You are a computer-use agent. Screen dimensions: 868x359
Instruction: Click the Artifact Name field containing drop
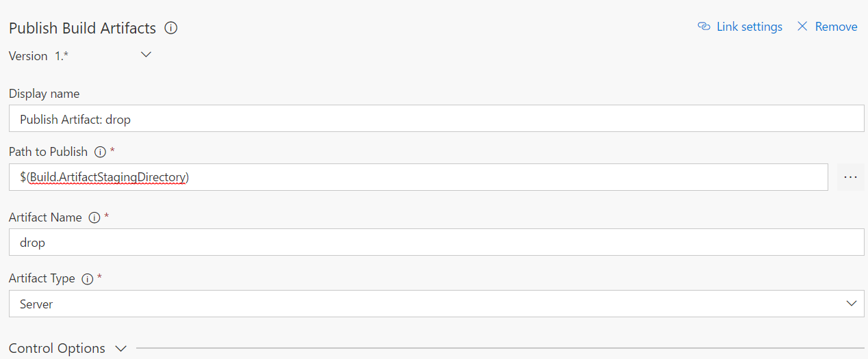coord(436,242)
